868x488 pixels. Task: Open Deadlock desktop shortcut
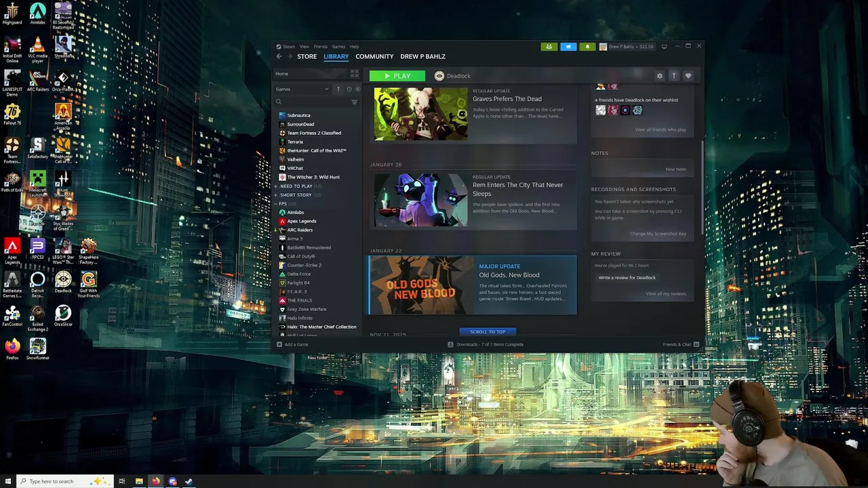coord(63,282)
